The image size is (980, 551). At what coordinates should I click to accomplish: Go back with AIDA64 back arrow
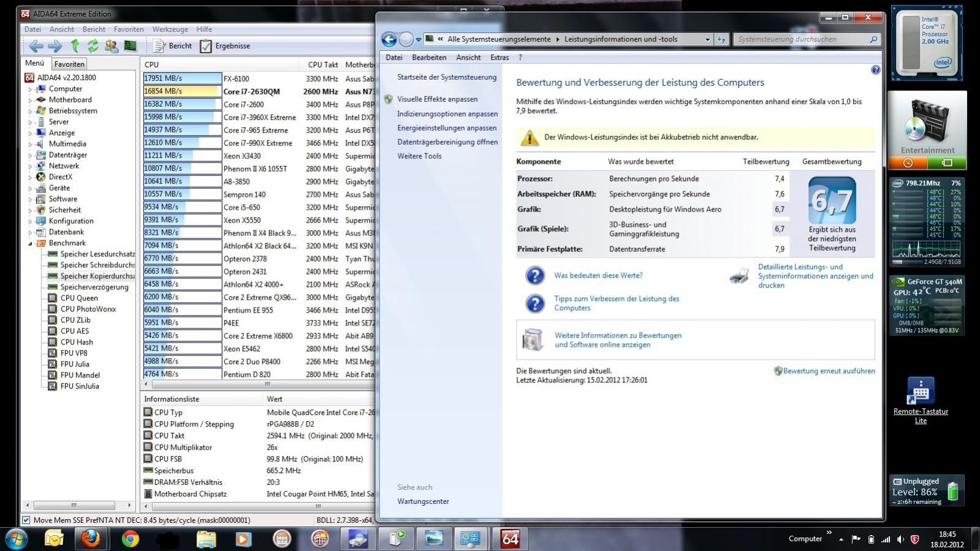(x=36, y=46)
